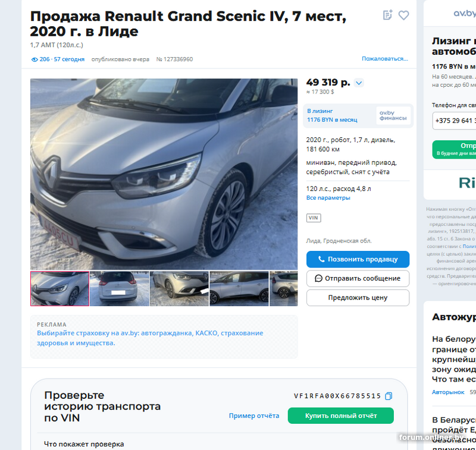Click the add note icon beside heart
The width and height of the screenshot is (476, 450).
pos(388,15)
